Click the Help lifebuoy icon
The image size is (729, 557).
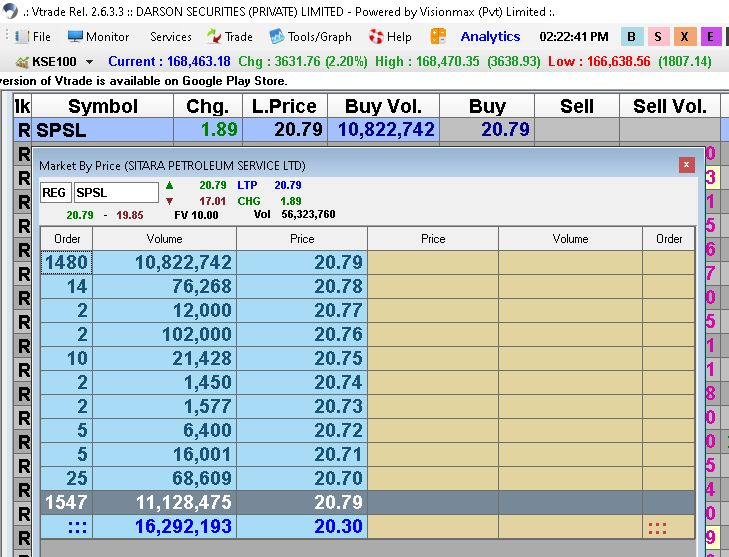[x=376, y=36]
